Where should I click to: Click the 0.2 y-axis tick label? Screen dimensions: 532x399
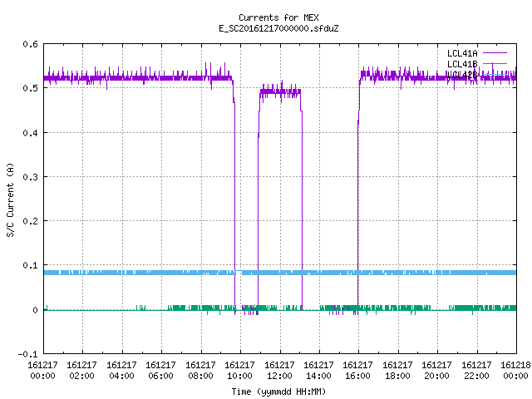[x=30, y=221]
